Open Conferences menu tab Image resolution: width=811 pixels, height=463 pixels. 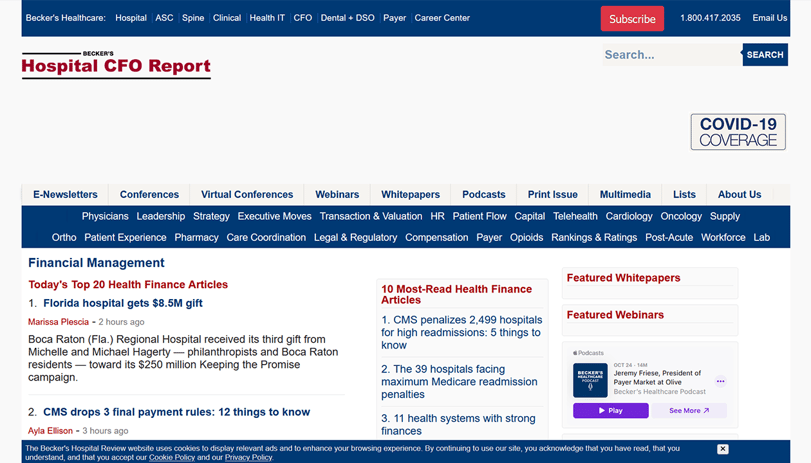149,195
